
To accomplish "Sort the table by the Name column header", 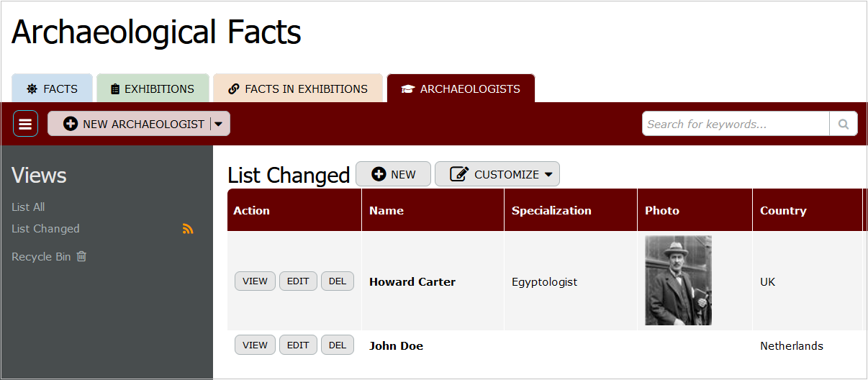I will click(x=386, y=211).
